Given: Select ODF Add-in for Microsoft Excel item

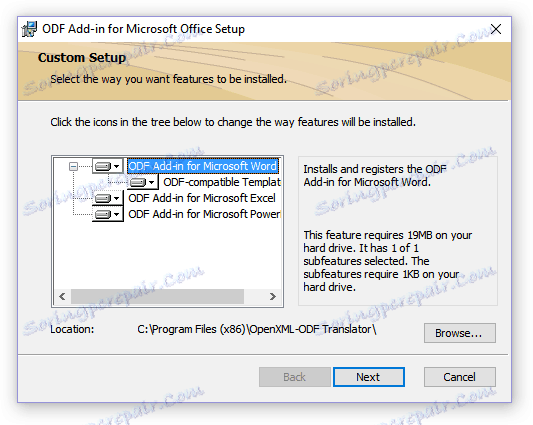Looking at the screenshot, I should pyautogui.click(x=202, y=198).
